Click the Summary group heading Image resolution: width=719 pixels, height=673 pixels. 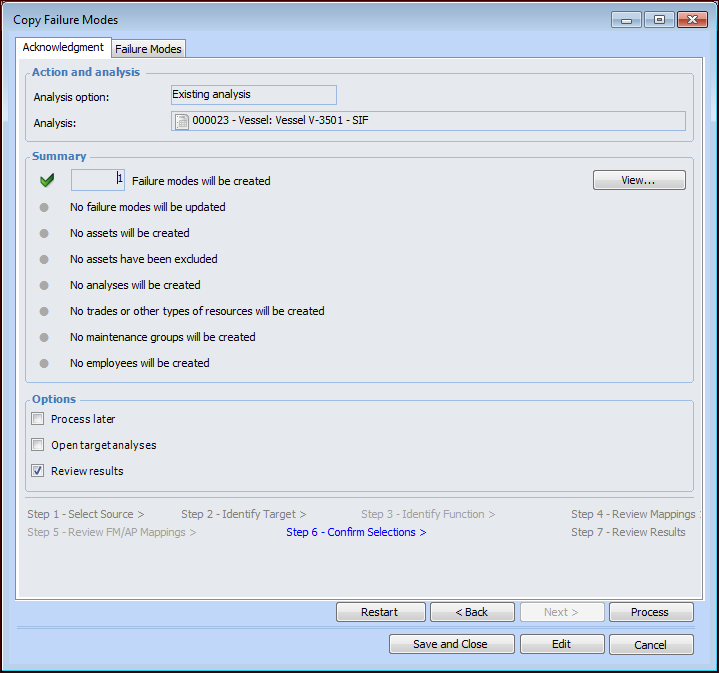coord(59,156)
